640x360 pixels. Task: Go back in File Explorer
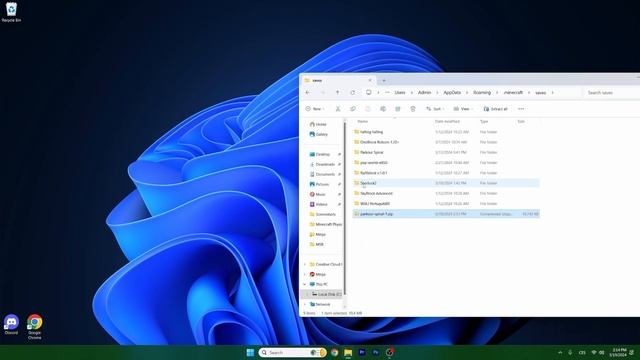pyautogui.click(x=308, y=93)
